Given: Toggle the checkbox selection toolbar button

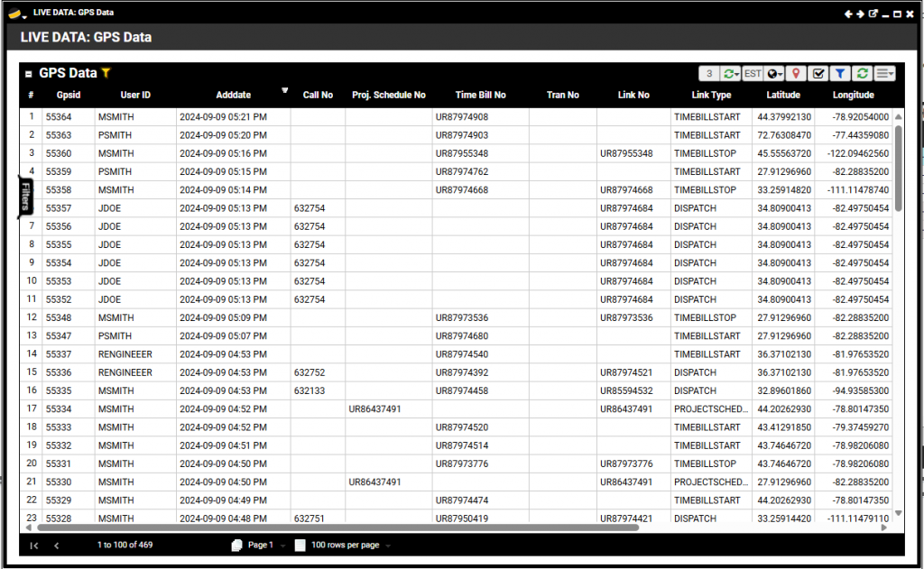Looking at the screenshot, I should (818, 74).
